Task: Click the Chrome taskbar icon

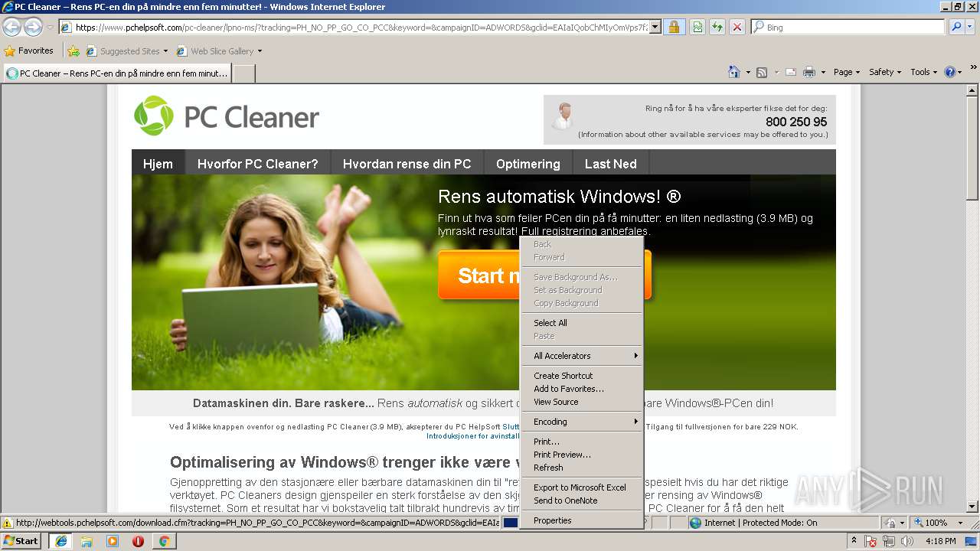Action: pos(164,541)
